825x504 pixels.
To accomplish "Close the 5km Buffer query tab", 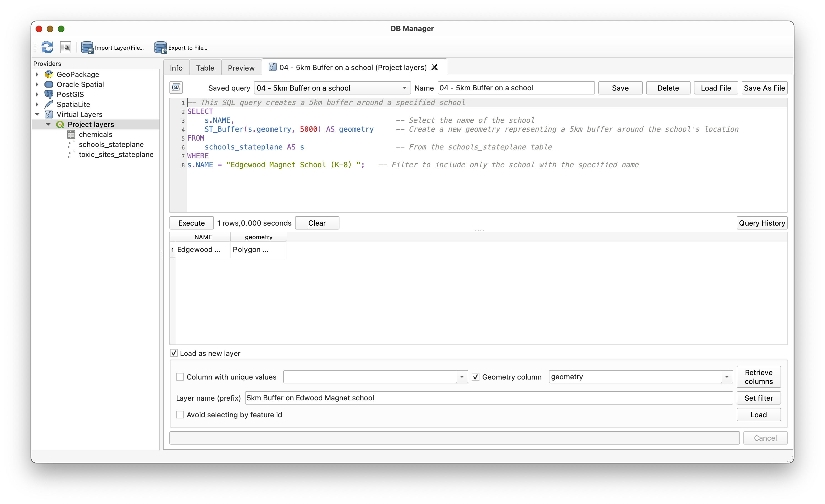I will (435, 67).
